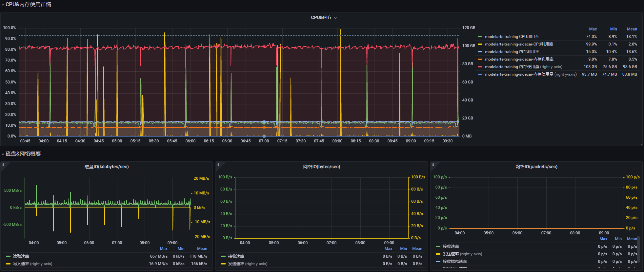The width and height of the screenshot is (644, 272).
Task: Click the 99.9% max value for sidecar CPU
Action: click(592, 44)
